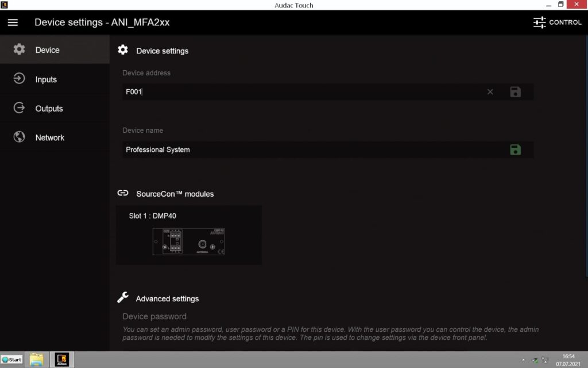Click the Network globe icon
This screenshot has height=368, width=588.
[x=19, y=137]
